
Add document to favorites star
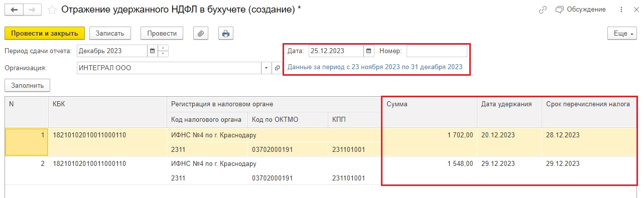point(52,10)
